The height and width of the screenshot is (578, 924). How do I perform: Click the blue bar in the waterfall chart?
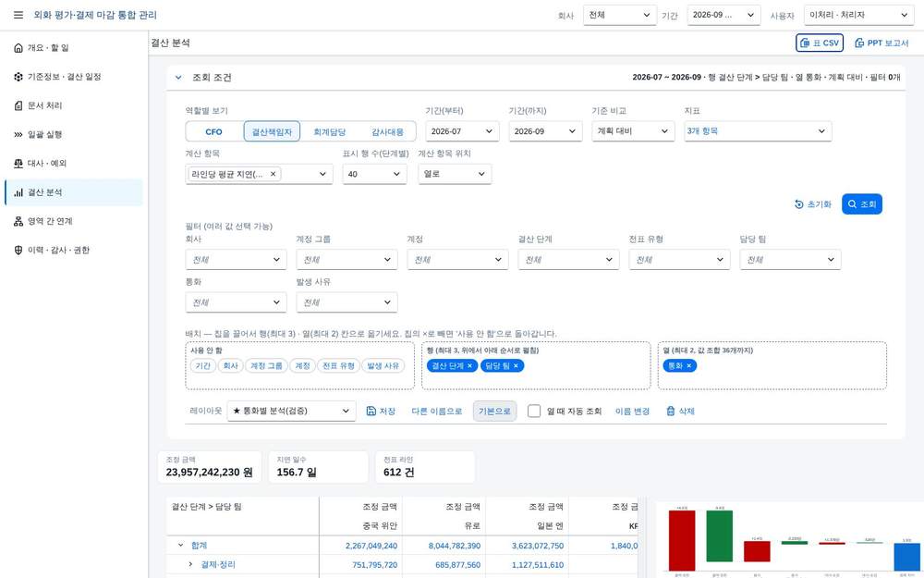[907, 556]
